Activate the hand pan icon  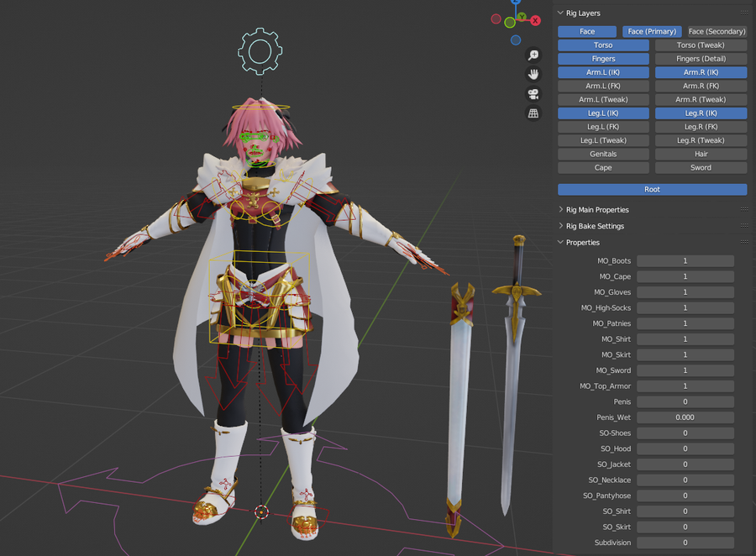532,74
